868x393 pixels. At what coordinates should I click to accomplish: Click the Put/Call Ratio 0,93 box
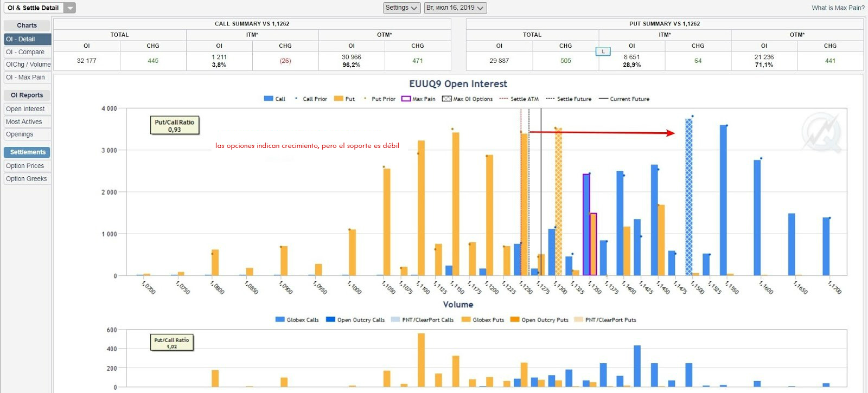click(x=175, y=126)
